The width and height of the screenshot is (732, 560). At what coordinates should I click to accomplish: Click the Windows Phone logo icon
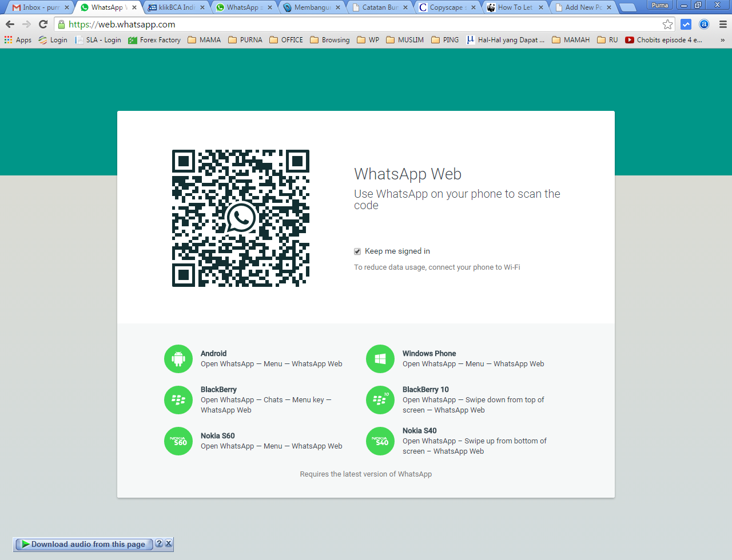coord(380,359)
